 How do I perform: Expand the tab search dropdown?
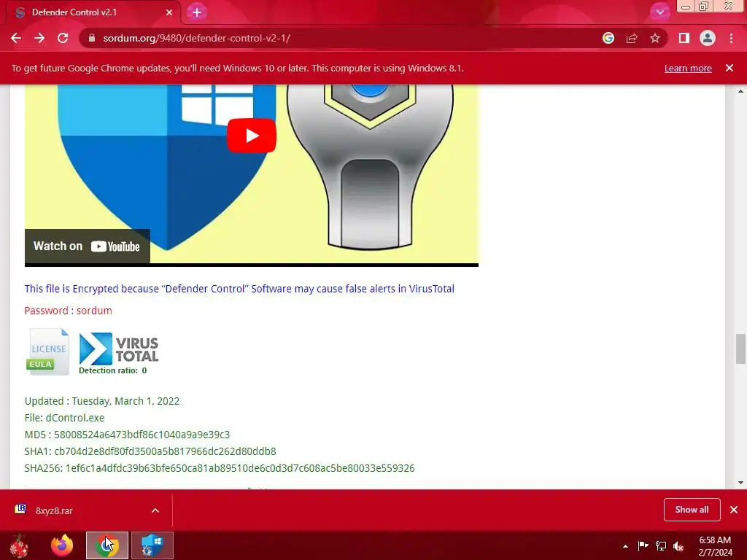[x=659, y=12]
